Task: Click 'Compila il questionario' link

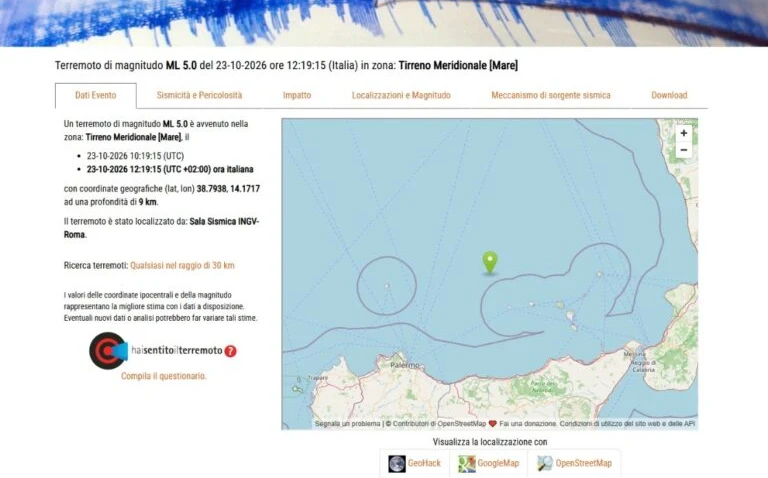Action: coord(164,376)
